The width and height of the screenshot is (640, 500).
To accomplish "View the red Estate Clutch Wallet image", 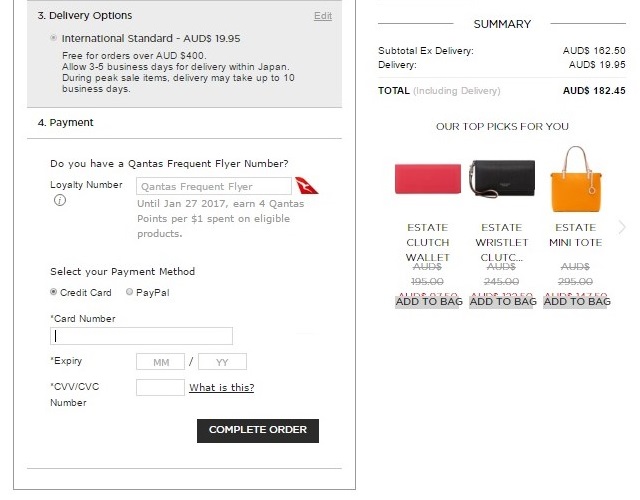I will pyautogui.click(x=428, y=179).
